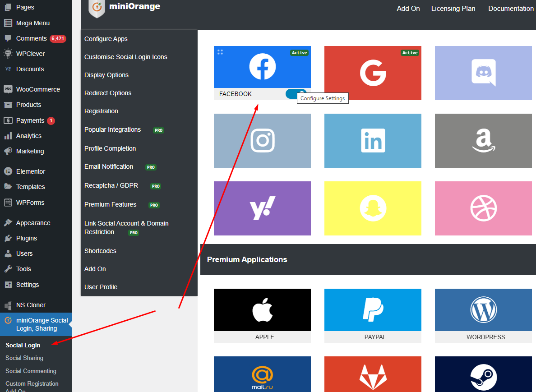The height and width of the screenshot is (392, 536).
Task: Open the Social Sharing submenu item
Action: (x=24, y=358)
